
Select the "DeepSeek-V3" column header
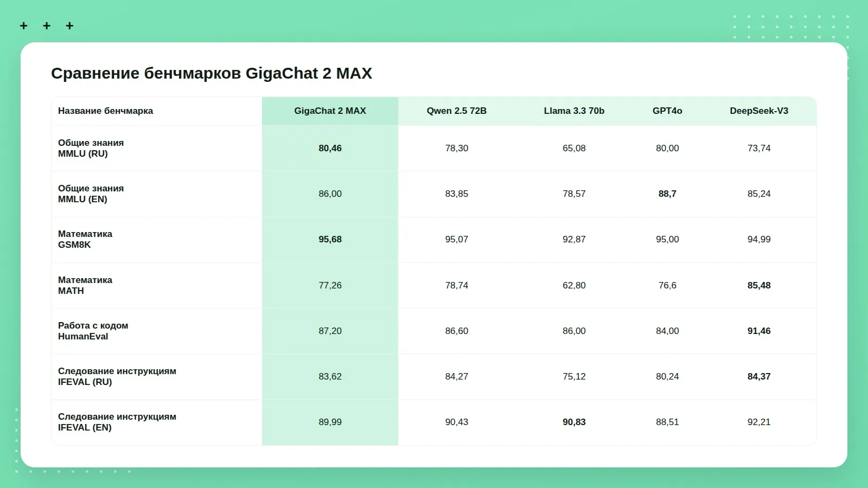[x=759, y=111]
